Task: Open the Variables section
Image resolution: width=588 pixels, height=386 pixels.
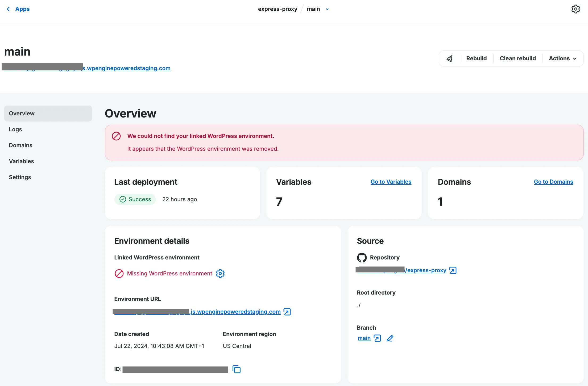Action: [x=21, y=161]
